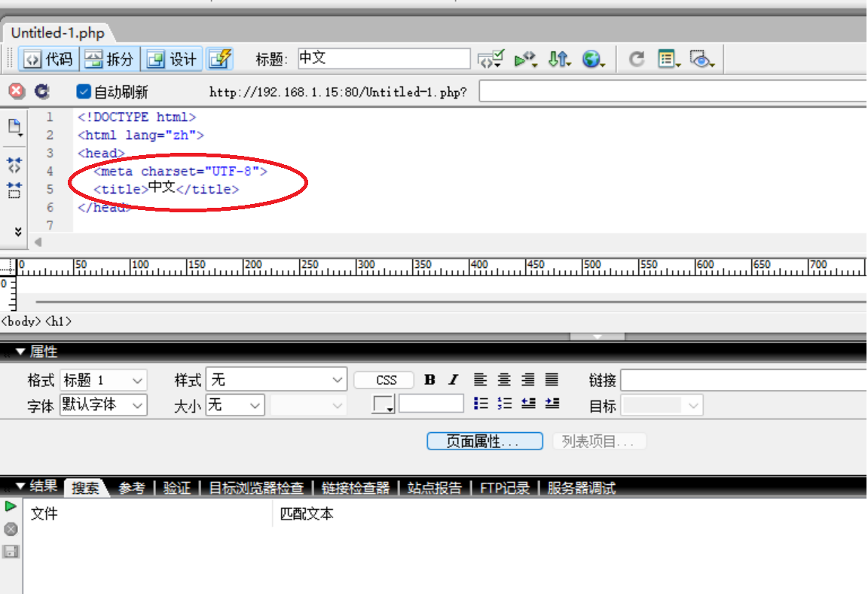Open 页面属性 dialog via its button
The width and height of the screenshot is (868, 594).
tap(484, 441)
